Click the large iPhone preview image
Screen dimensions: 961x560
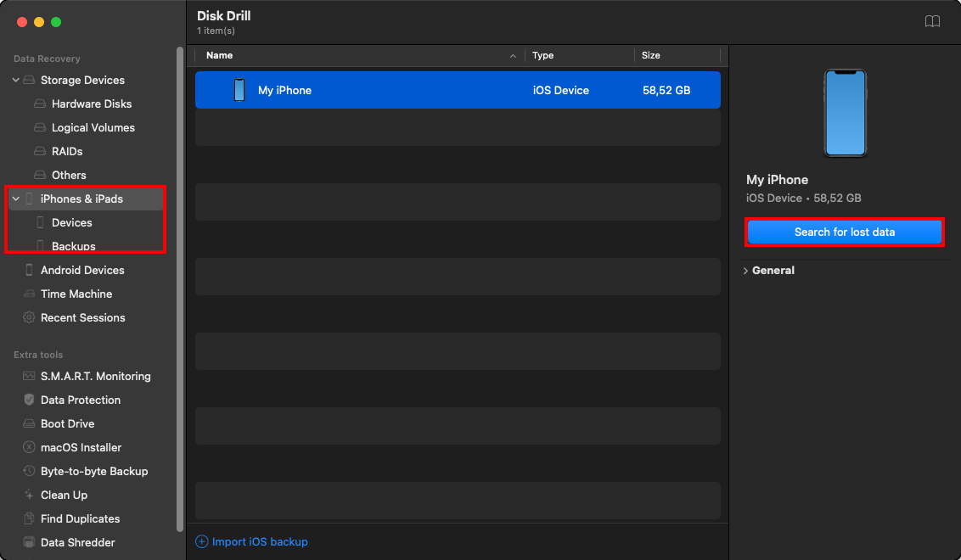(x=846, y=113)
